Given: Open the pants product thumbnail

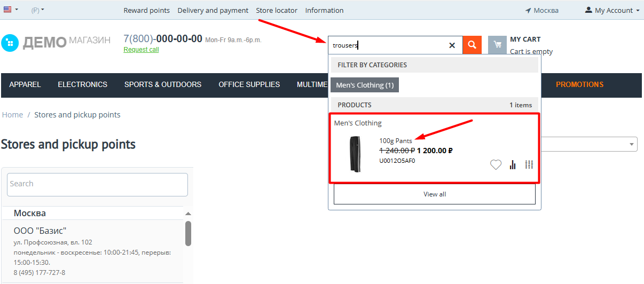Looking at the screenshot, I should [x=355, y=154].
